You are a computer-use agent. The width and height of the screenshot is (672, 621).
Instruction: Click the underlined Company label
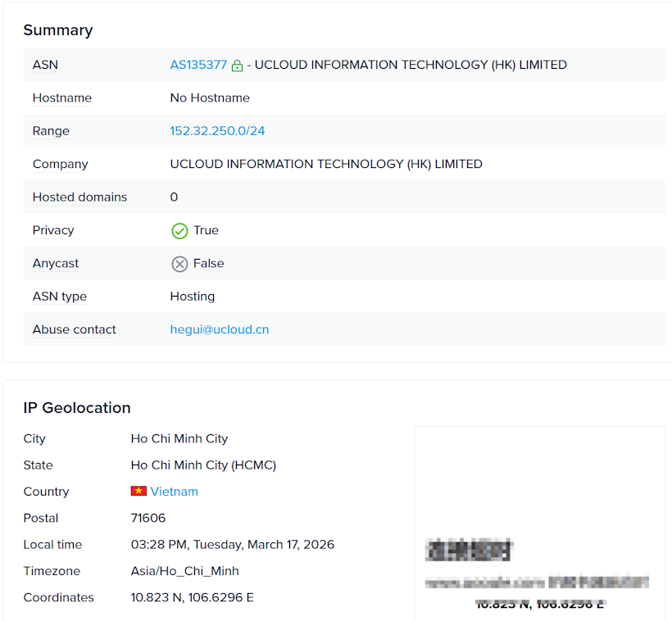pyautogui.click(x=60, y=164)
